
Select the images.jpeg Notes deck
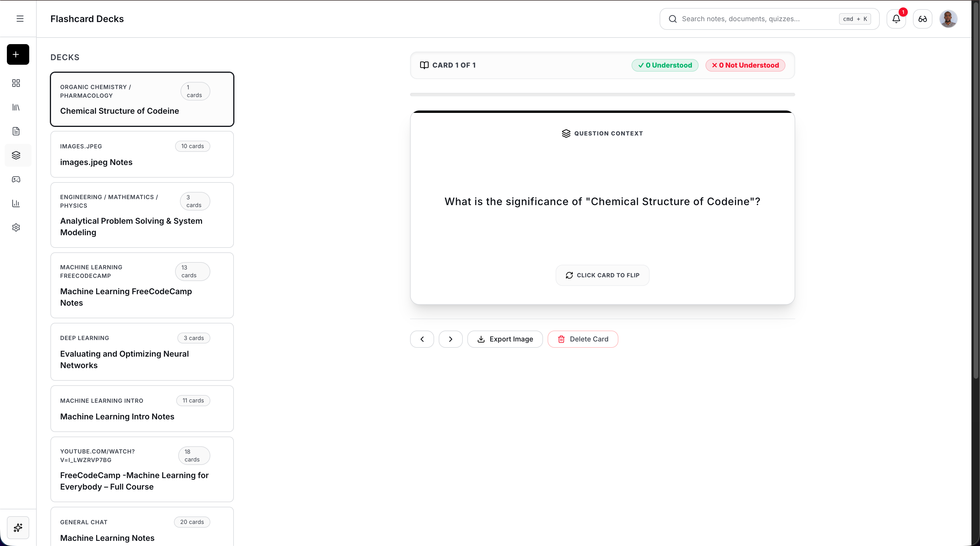[142, 154]
